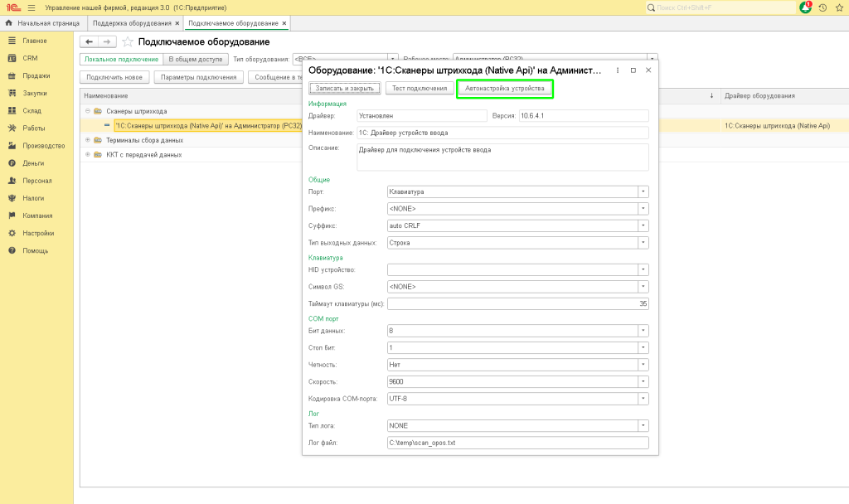Open the hamburger main menu icon
This screenshot has width=849, height=504.
tap(32, 7)
